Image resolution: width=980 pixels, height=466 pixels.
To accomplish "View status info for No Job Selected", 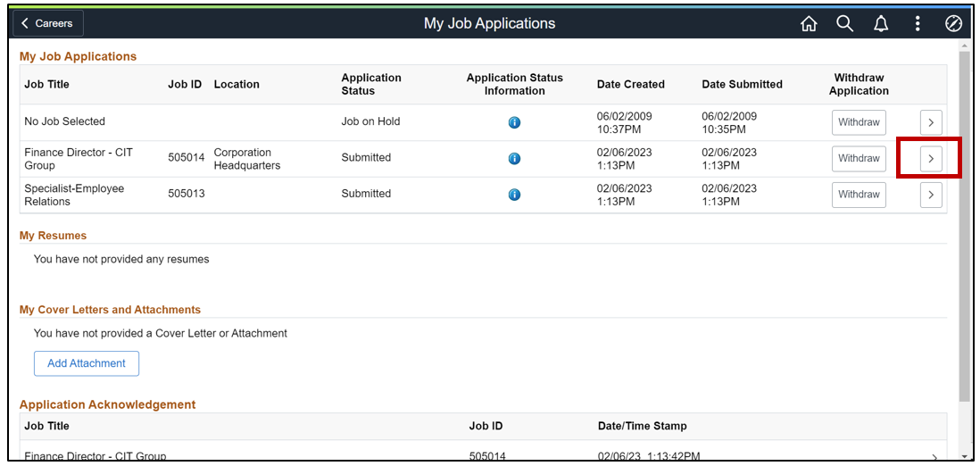I will point(514,122).
